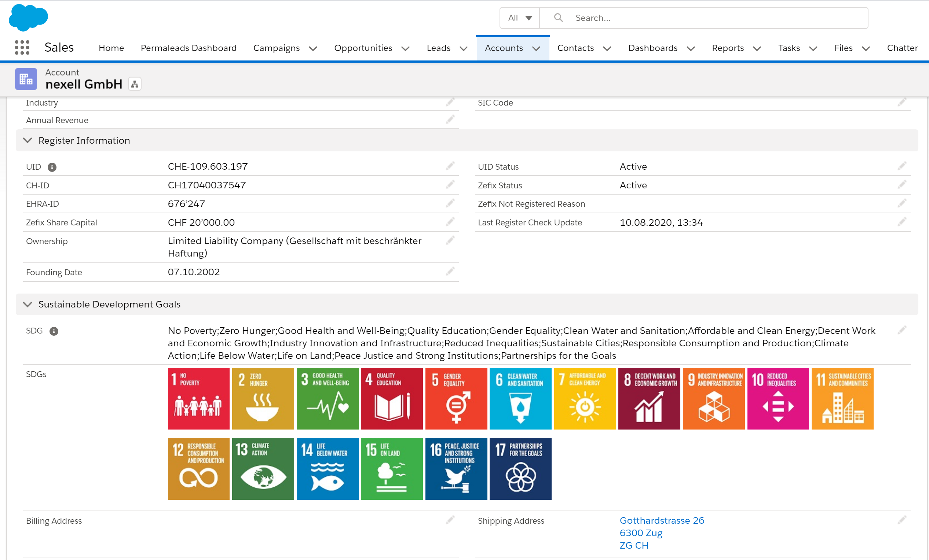The height and width of the screenshot is (560, 929).
Task: Open the info tooltip next to UID
Action: point(52,167)
